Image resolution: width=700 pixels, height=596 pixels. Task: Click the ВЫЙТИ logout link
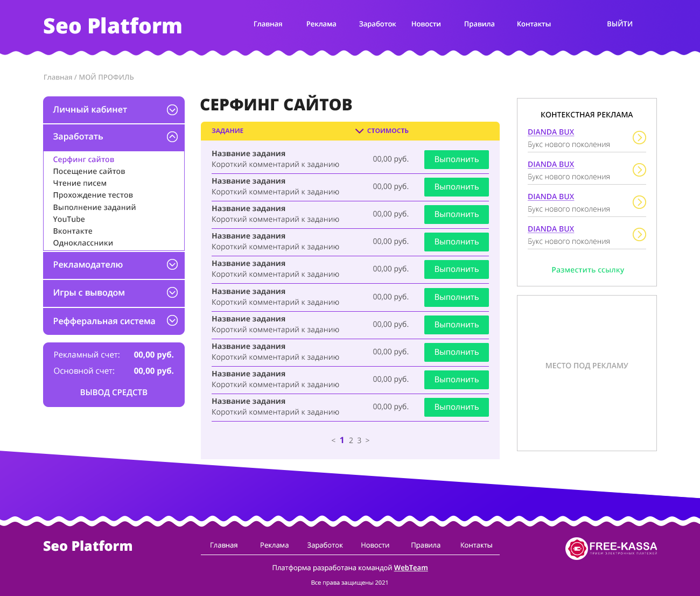pyautogui.click(x=620, y=24)
